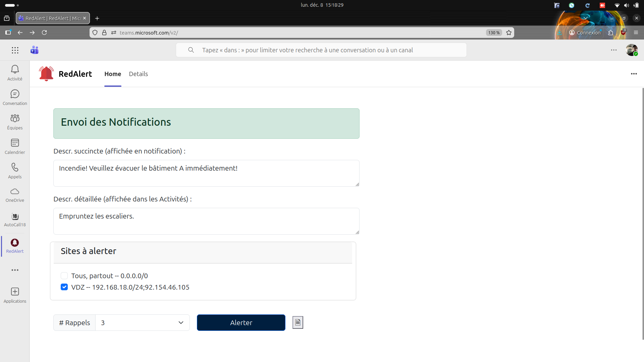The width and height of the screenshot is (644, 362).
Task: Expand the more options menu for RedAlert
Action: click(634, 74)
